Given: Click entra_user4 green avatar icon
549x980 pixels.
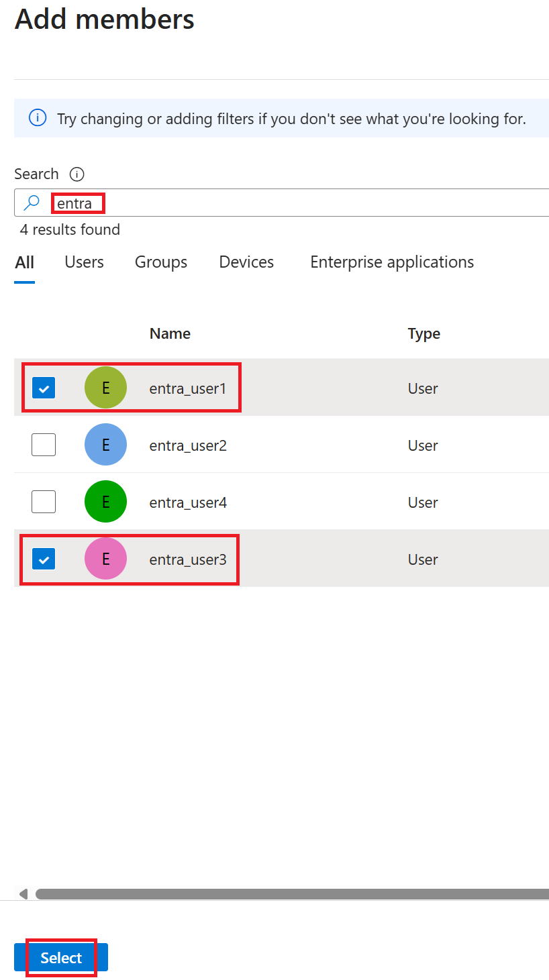Looking at the screenshot, I should [x=105, y=502].
